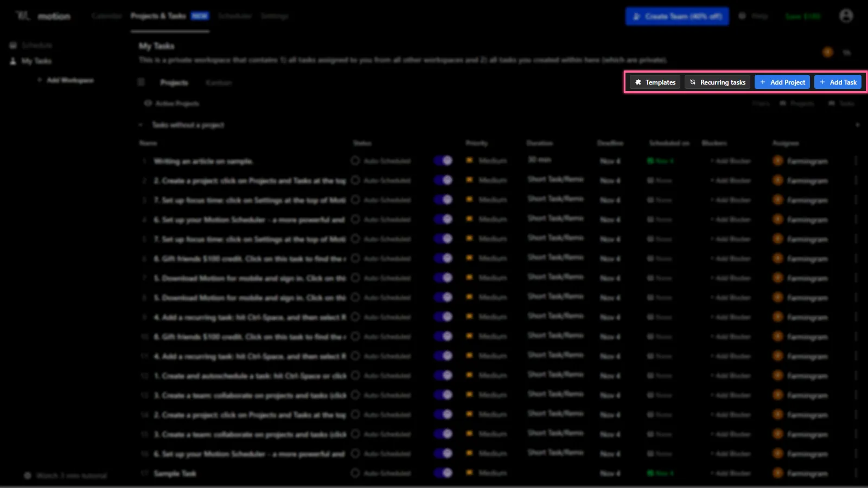868x488 pixels.
Task: Click the Recurring tasks cycle icon
Action: pos(693,82)
